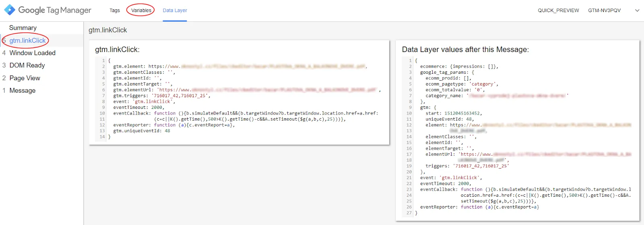Click gtm.elementUrl line in left panel
Viewport: 644px width, 225px height.
(x=247, y=90)
